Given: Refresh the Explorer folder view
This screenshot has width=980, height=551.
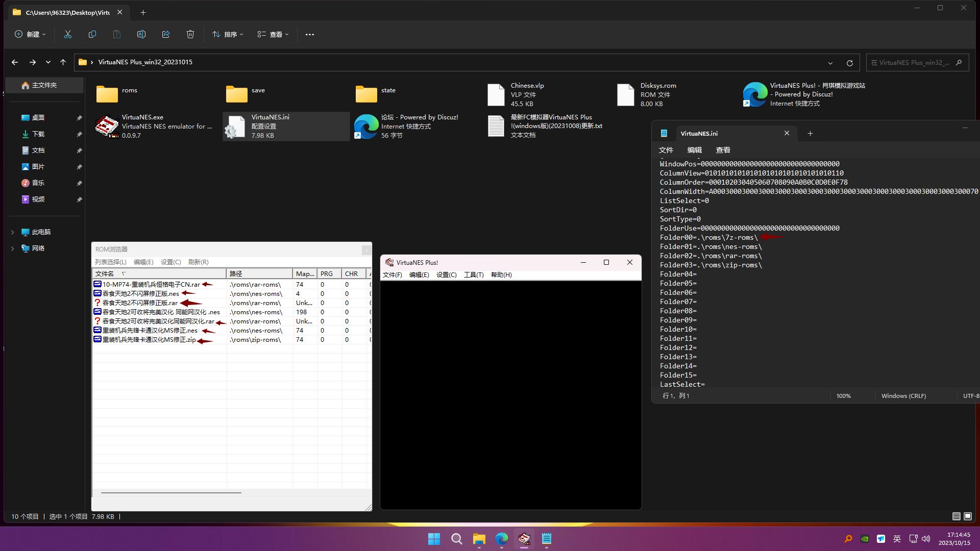Looking at the screenshot, I should (849, 63).
